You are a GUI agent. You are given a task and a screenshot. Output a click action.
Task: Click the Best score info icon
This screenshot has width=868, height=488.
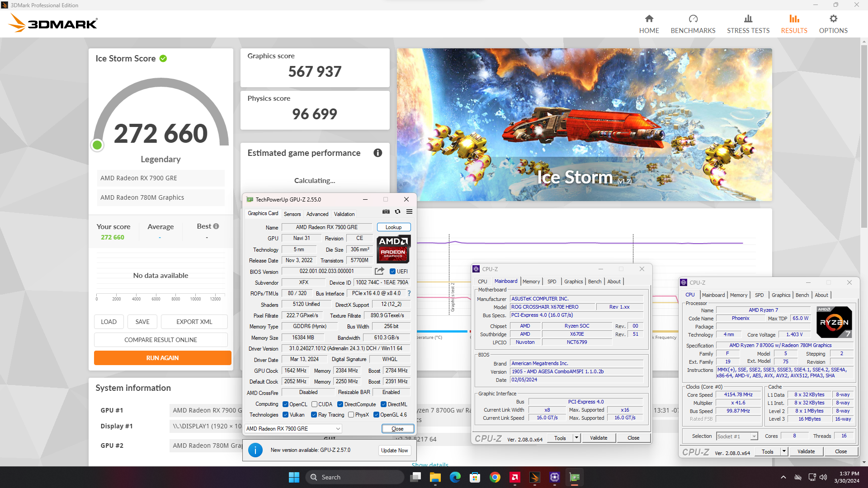pos(216,226)
